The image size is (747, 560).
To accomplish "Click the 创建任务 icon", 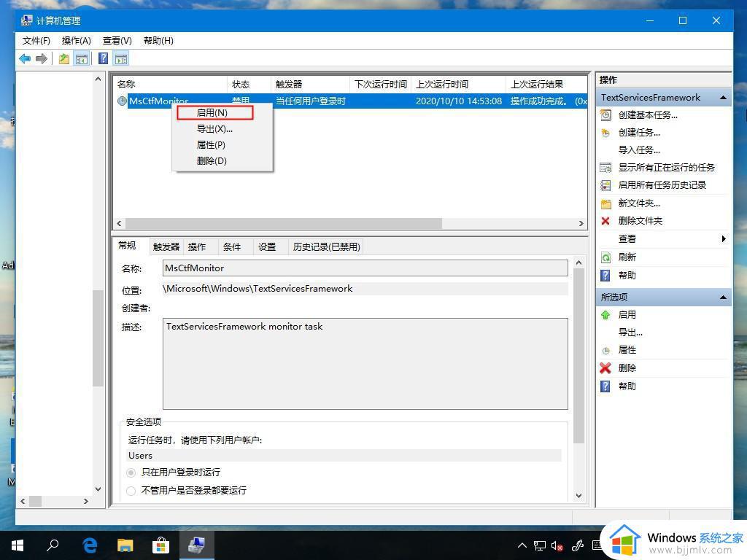I will point(605,133).
